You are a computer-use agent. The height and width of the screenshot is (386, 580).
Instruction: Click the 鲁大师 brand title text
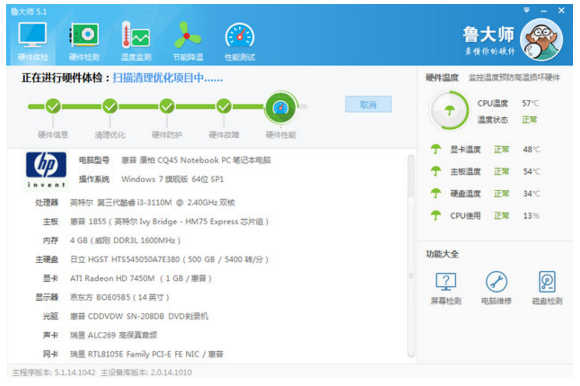click(x=488, y=35)
